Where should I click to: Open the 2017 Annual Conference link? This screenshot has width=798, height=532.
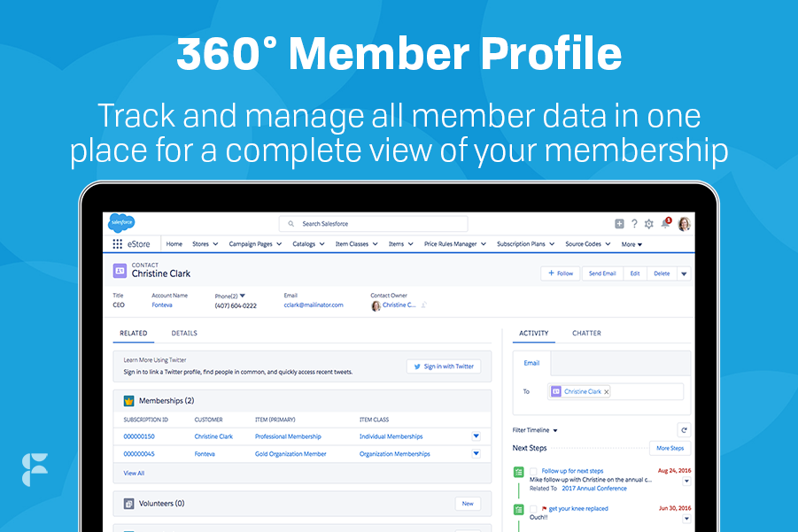tap(593, 488)
